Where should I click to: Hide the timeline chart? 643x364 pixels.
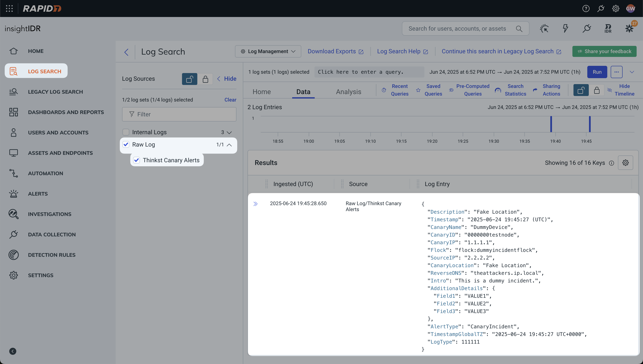coord(621,90)
